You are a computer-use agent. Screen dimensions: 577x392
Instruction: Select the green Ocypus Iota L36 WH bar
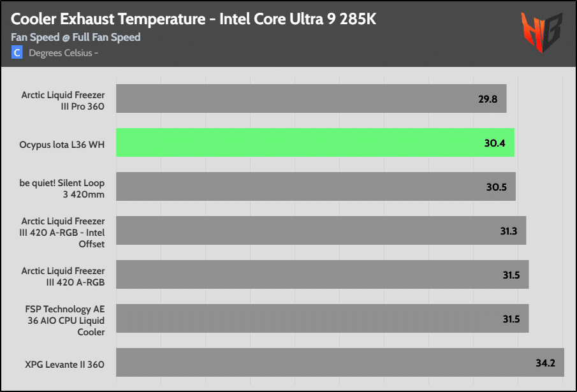(315, 143)
